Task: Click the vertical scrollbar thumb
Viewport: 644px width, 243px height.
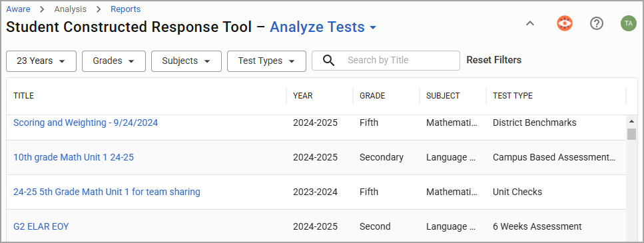Action: pyautogui.click(x=631, y=134)
